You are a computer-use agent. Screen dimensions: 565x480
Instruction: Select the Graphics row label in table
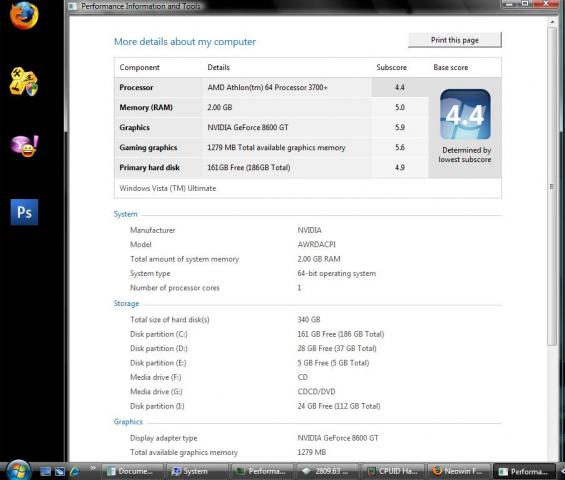[x=134, y=128]
